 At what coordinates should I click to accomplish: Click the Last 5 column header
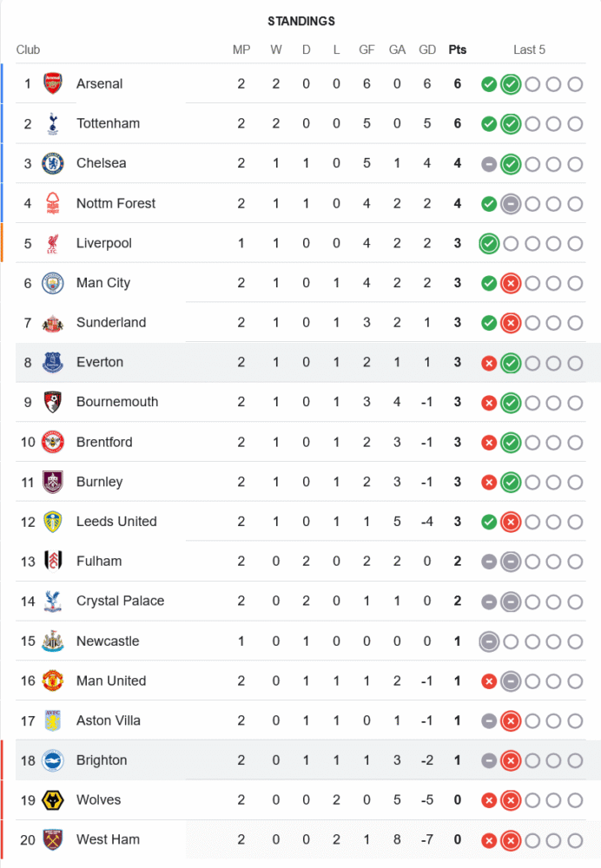coord(529,49)
